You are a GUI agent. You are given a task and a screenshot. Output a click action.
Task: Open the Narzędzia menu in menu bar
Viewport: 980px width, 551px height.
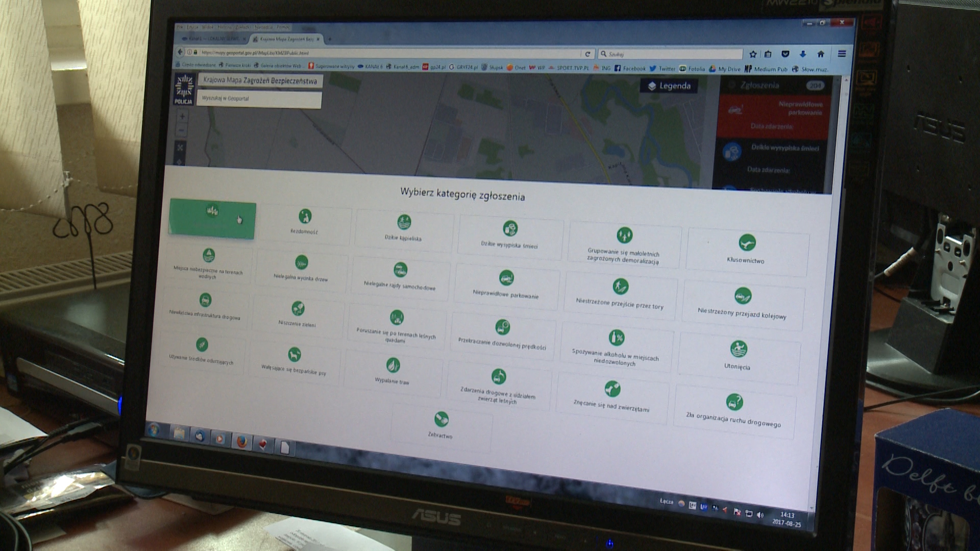click(264, 27)
